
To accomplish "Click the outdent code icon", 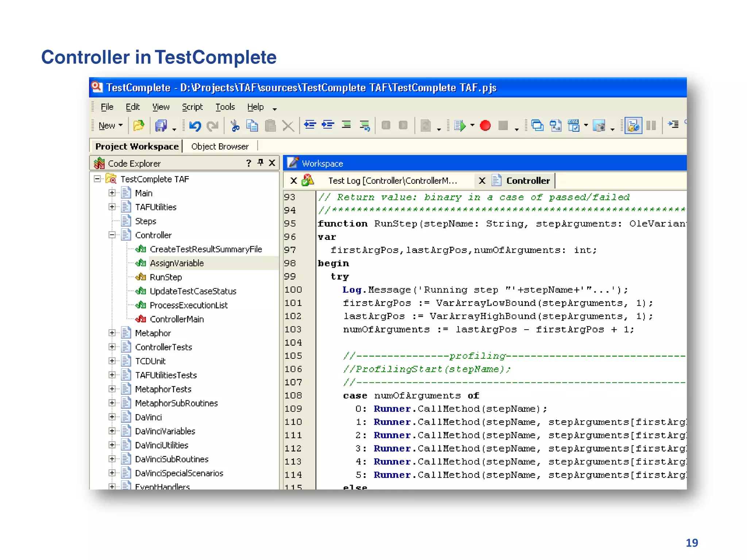I will tap(310, 125).
